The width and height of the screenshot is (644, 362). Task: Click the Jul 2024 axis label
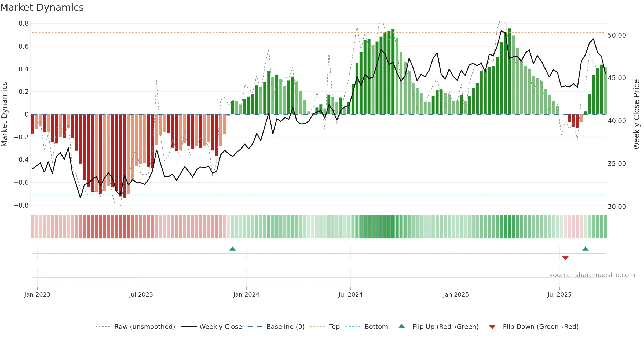[350, 294]
